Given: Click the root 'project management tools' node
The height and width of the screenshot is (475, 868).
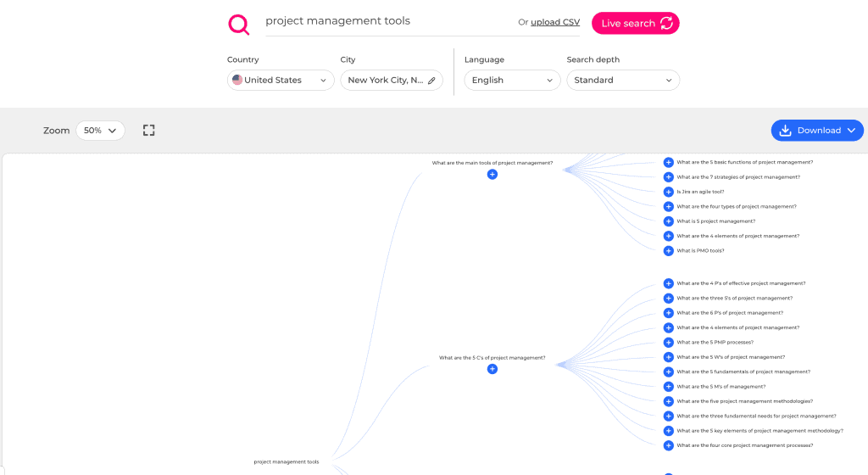Looking at the screenshot, I should point(287,461).
